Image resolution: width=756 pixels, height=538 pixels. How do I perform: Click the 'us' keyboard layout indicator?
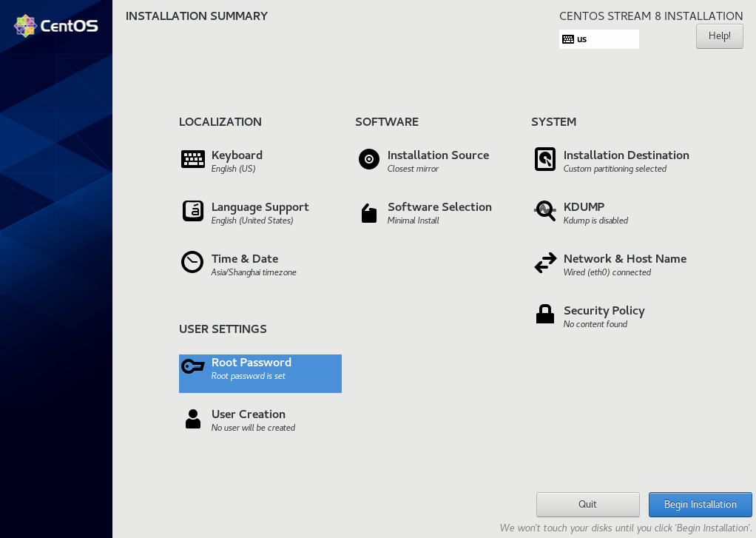click(599, 39)
